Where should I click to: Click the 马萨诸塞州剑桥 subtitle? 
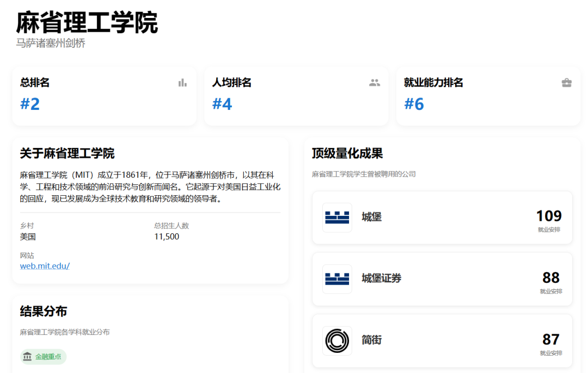(51, 43)
